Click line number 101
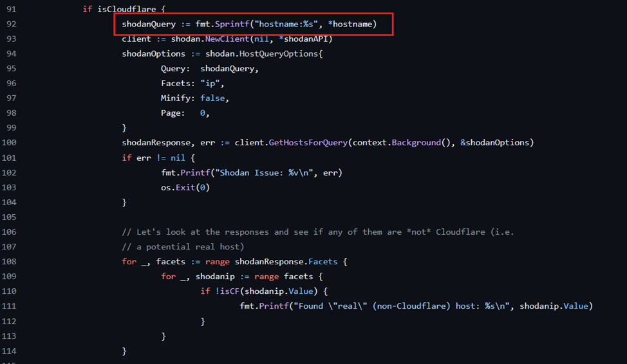 [9, 158]
